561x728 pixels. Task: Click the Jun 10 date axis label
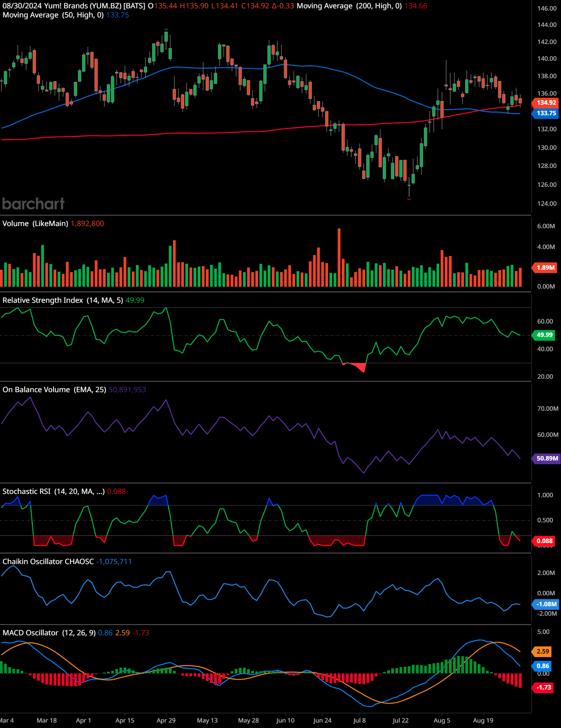[x=285, y=720]
